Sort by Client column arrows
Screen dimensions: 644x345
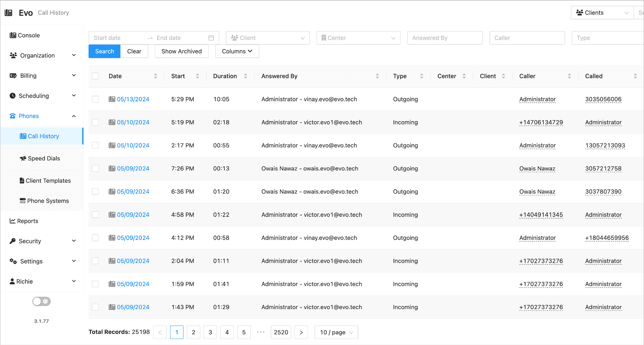point(503,76)
